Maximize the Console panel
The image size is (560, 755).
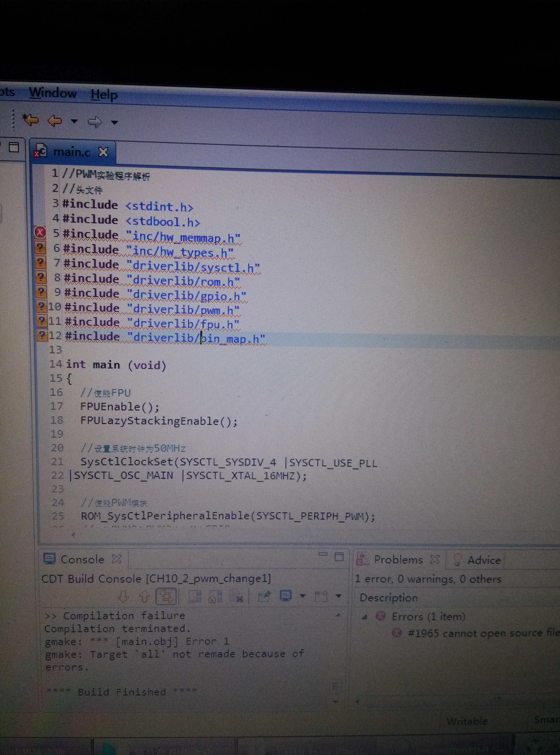coord(339,557)
